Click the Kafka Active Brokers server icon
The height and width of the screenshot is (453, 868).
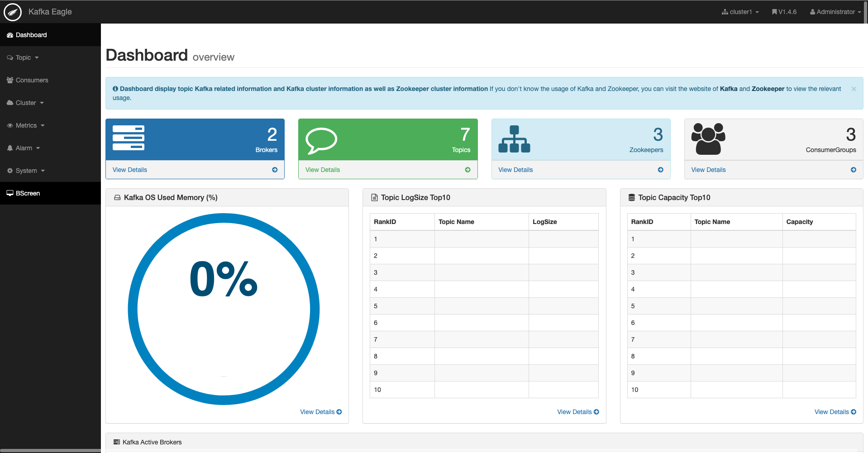117,442
